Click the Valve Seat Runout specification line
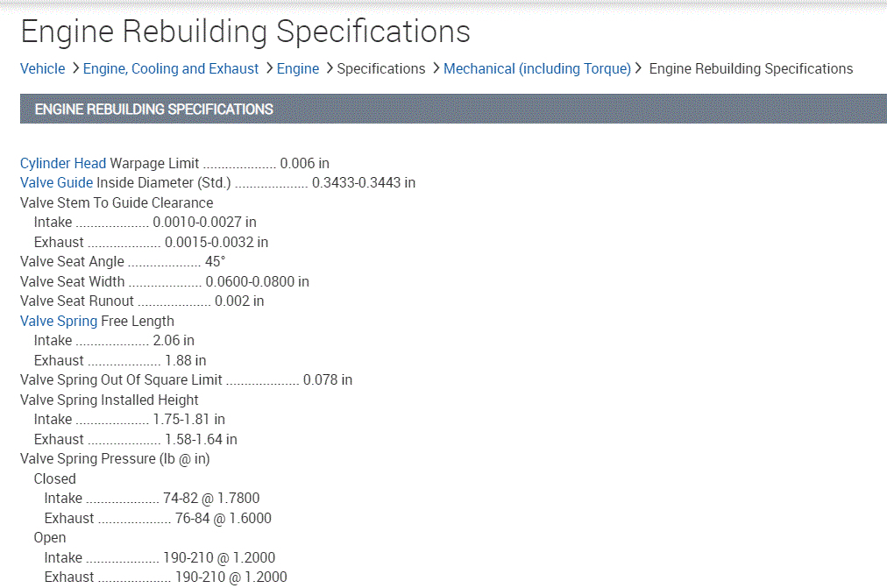Image resolution: width=887 pixels, height=588 pixels. click(x=142, y=301)
